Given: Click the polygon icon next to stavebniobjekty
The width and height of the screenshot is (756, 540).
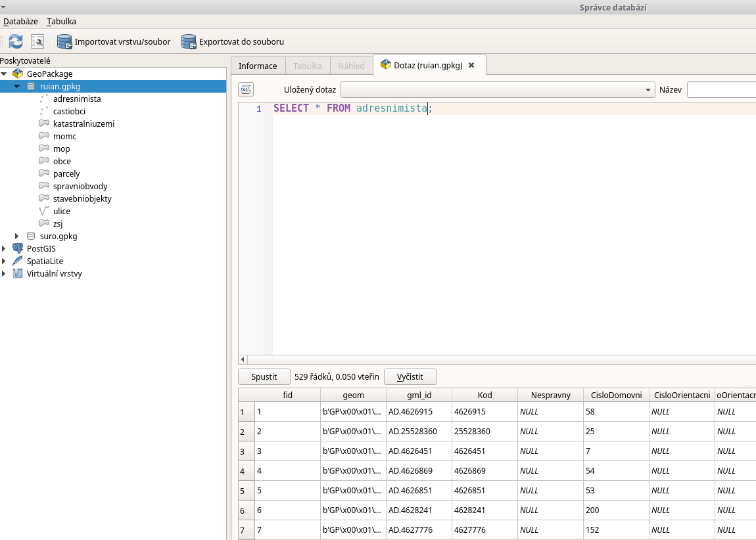Looking at the screenshot, I should (x=44, y=198).
